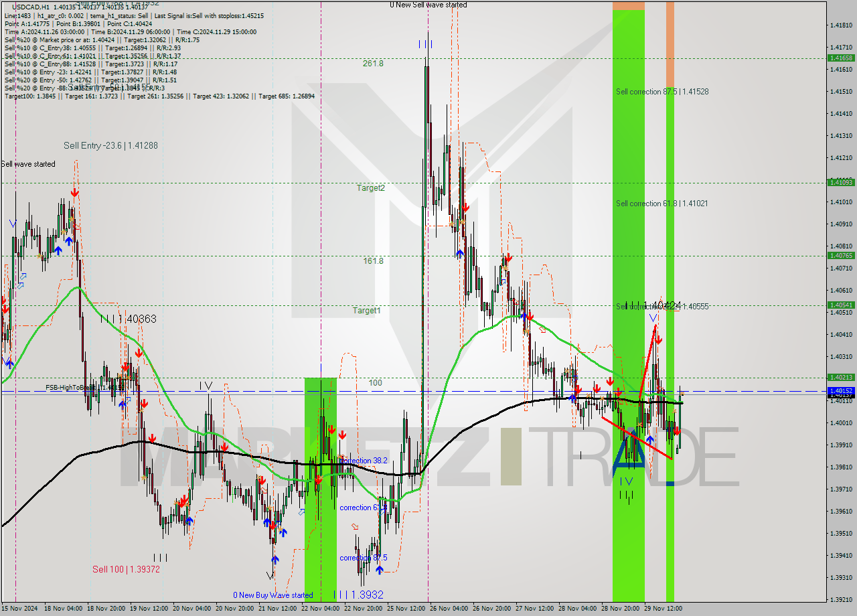Click the blue 1.40152 price tag
Image resolution: width=857 pixels, height=616 pixels.
841,390
